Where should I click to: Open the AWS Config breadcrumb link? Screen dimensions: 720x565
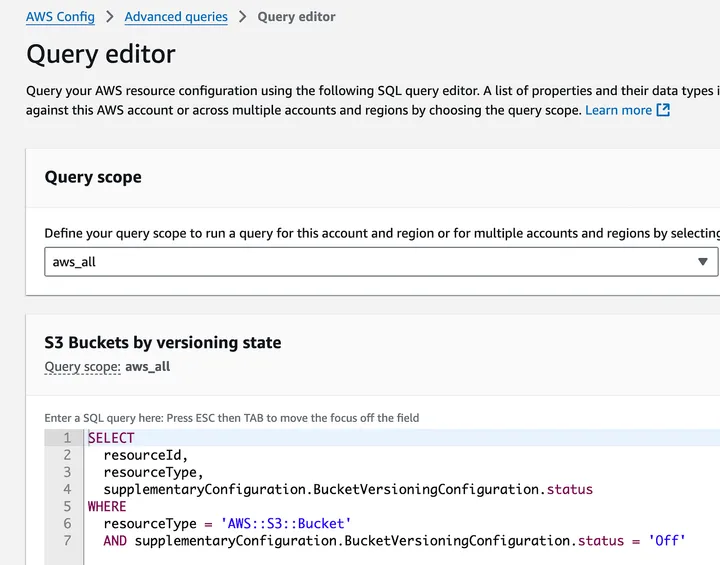[60, 17]
